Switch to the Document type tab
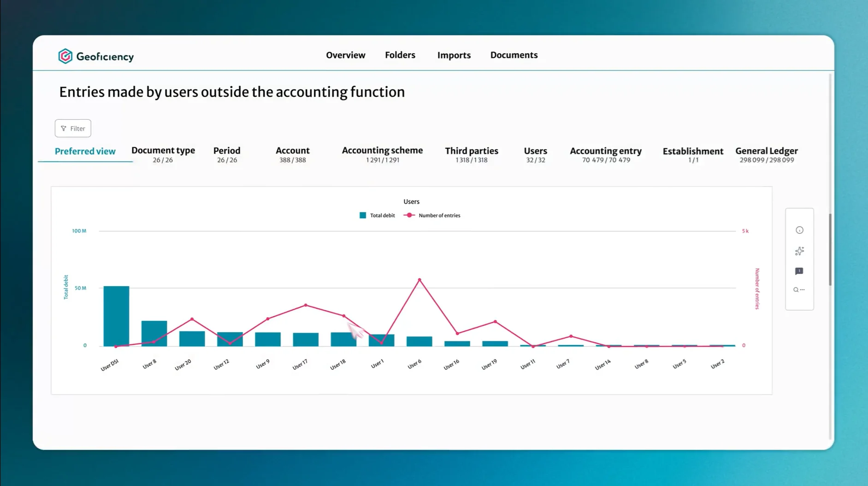This screenshot has height=486, width=868. 163,154
